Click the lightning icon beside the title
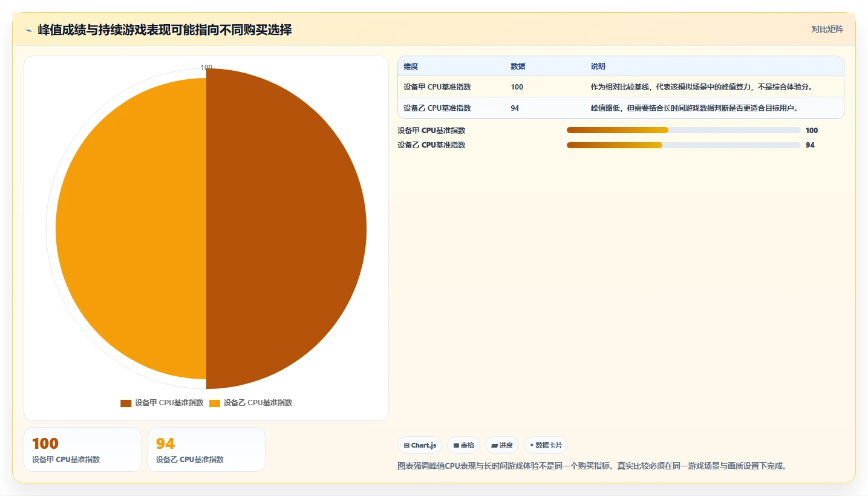The image size is (868, 496). [28, 30]
